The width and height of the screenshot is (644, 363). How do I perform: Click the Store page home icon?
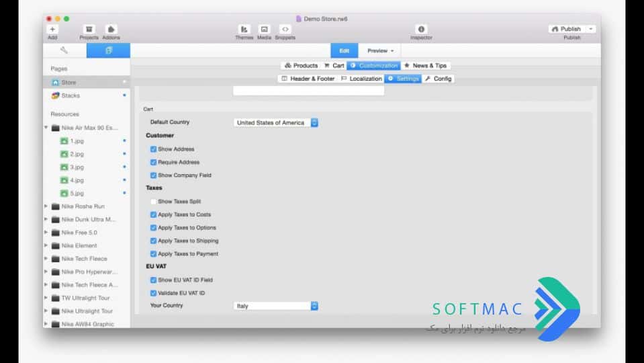click(56, 83)
